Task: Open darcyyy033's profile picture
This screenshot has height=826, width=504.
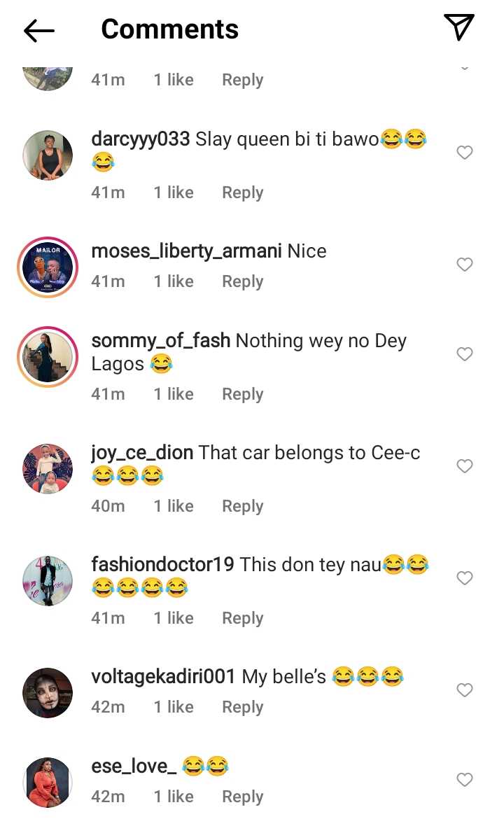Action: [48, 155]
